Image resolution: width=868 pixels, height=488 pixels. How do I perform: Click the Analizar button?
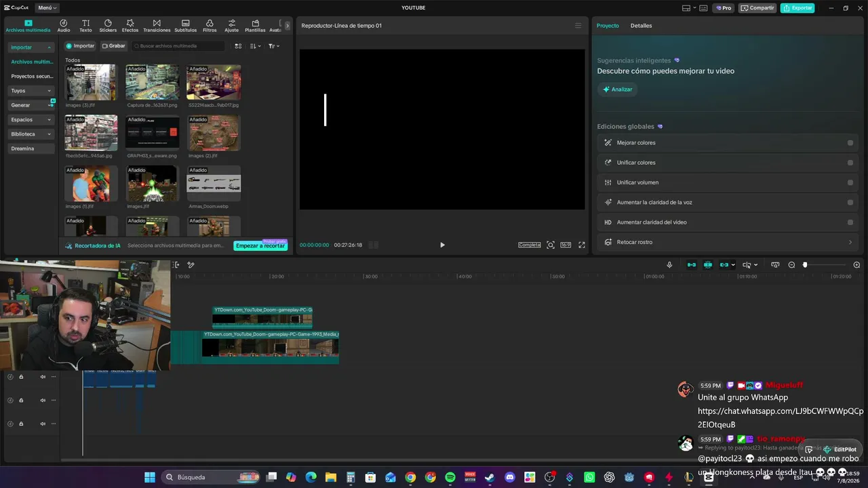pos(617,89)
